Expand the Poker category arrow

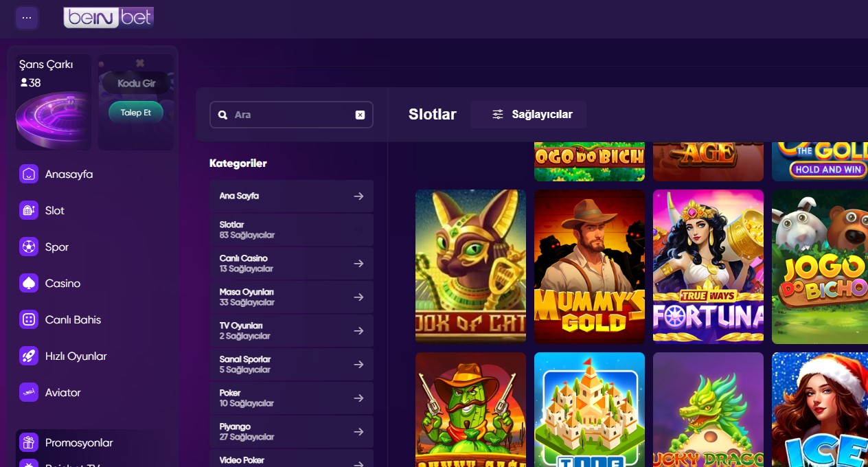[358, 398]
